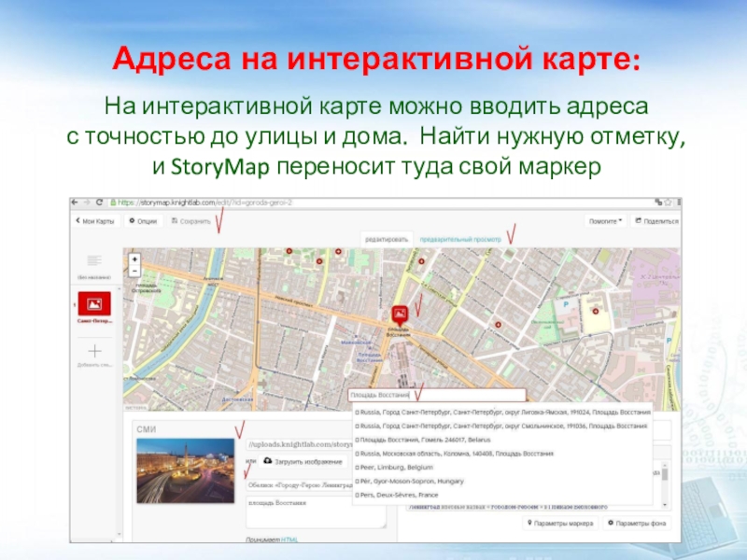Click the Поделиться button
This screenshot has height=560, width=747.
tap(656, 221)
